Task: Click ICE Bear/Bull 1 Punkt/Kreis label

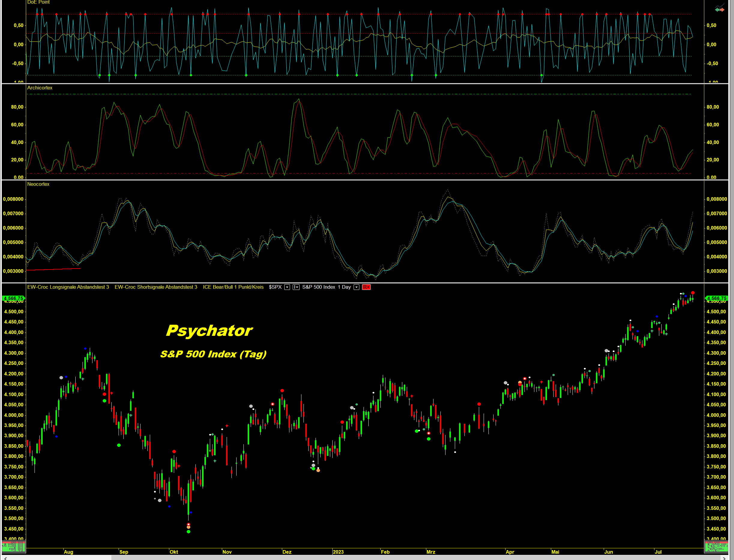Action: pyautogui.click(x=233, y=287)
